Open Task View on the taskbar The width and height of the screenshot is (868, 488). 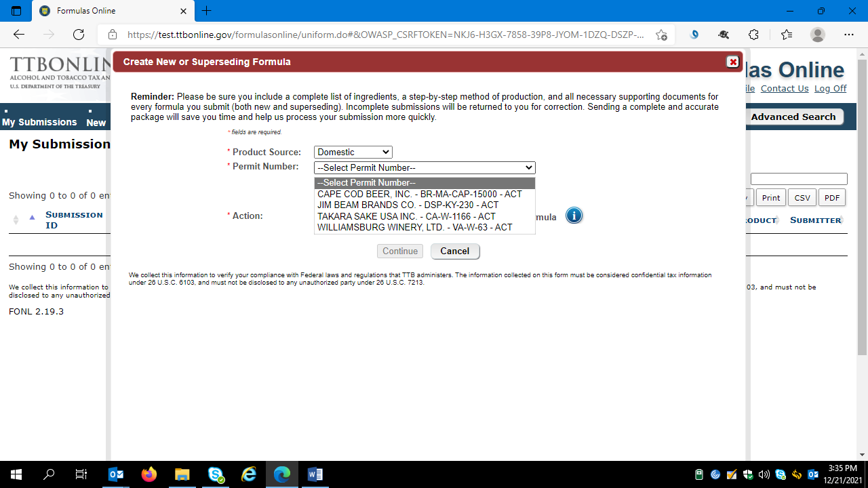pos(81,474)
